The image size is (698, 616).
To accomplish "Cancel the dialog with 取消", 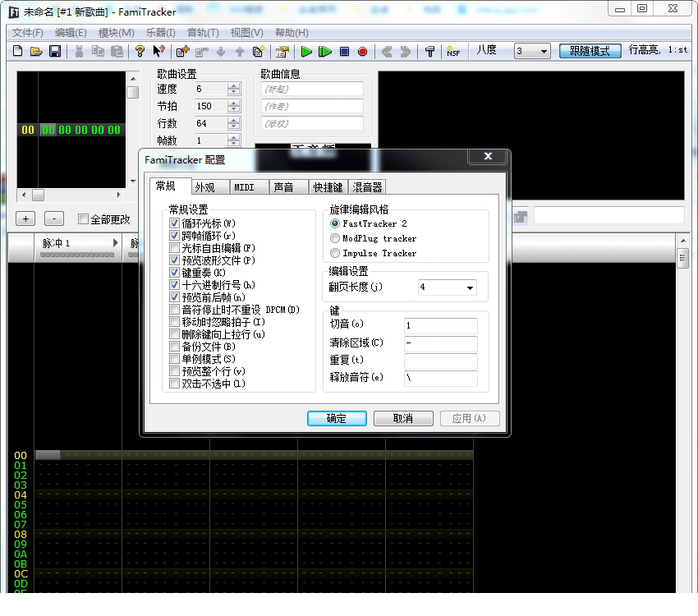I will pyautogui.click(x=403, y=418).
